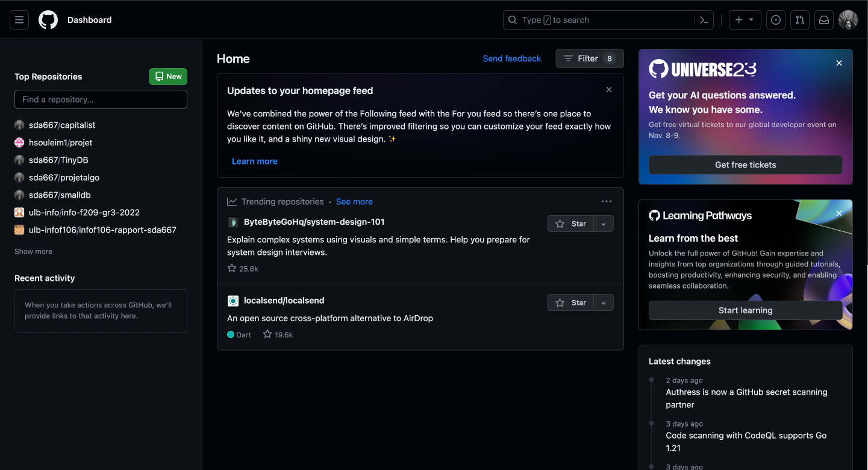Image resolution: width=868 pixels, height=470 pixels.
Task: Open sda667/capitalist repository
Action: point(62,125)
